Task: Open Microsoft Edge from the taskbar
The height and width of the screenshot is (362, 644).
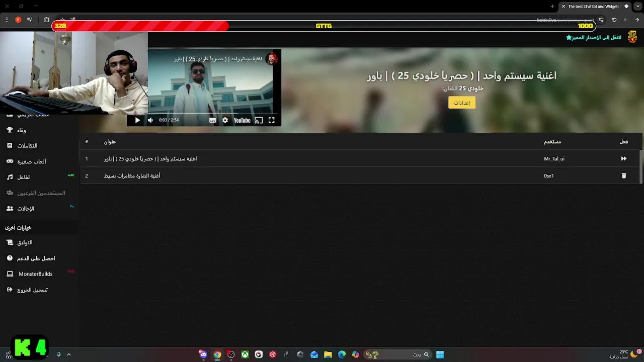Action: click(342, 354)
